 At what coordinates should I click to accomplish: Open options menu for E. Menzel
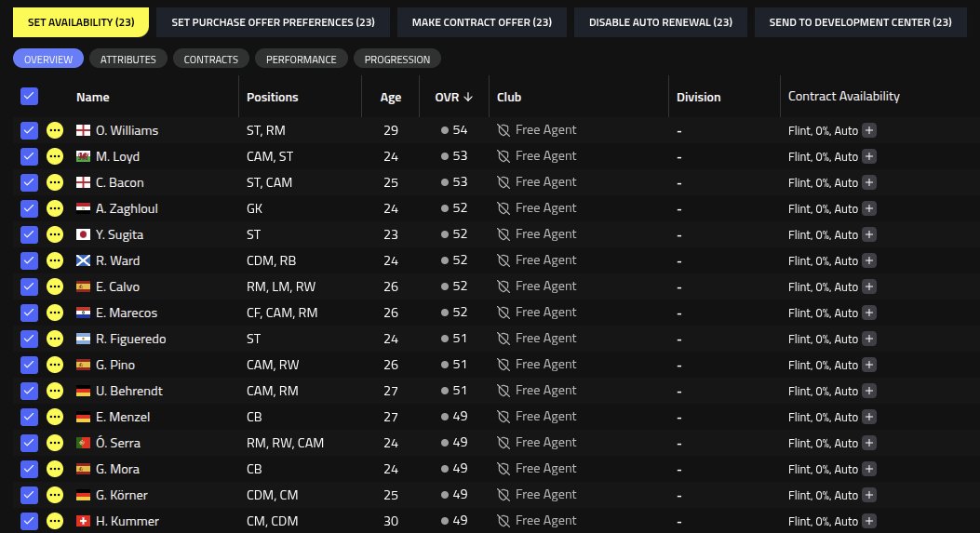click(55, 417)
